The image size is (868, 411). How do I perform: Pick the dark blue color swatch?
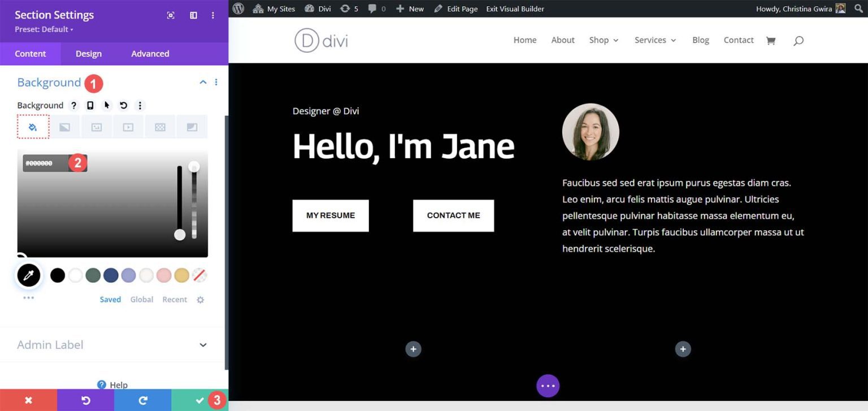click(x=111, y=275)
